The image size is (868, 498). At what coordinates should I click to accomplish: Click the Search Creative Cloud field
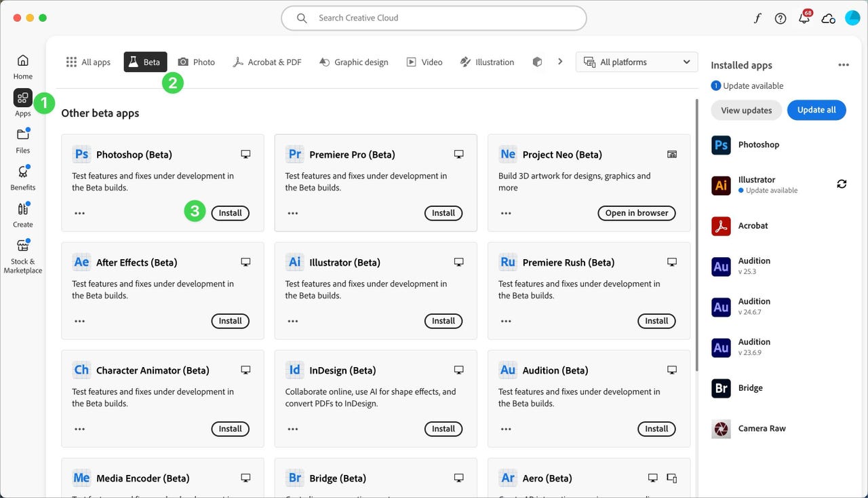(x=434, y=18)
